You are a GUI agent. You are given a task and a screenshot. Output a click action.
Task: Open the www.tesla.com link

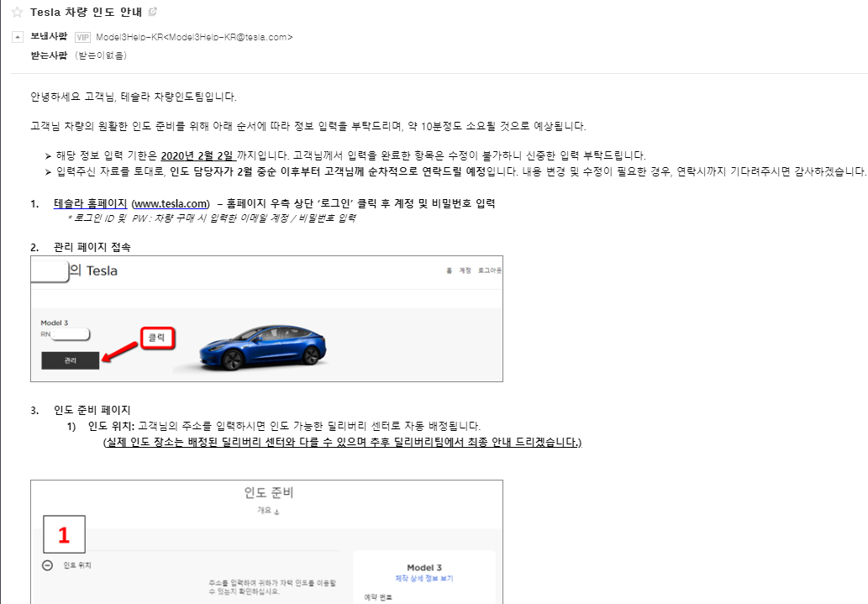point(171,204)
